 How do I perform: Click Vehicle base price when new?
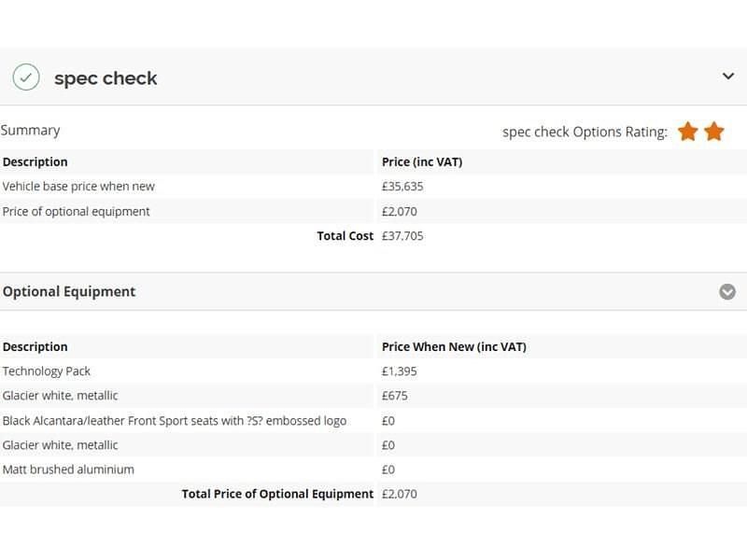[x=78, y=186]
